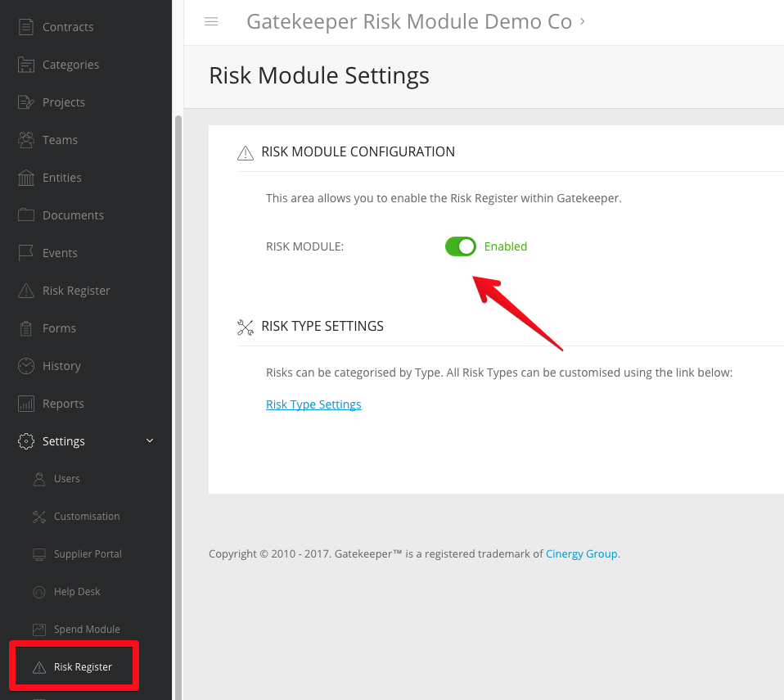Image resolution: width=784 pixels, height=700 pixels.
Task: Click the History clock icon in sidebar
Action: pyautogui.click(x=26, y=366)
